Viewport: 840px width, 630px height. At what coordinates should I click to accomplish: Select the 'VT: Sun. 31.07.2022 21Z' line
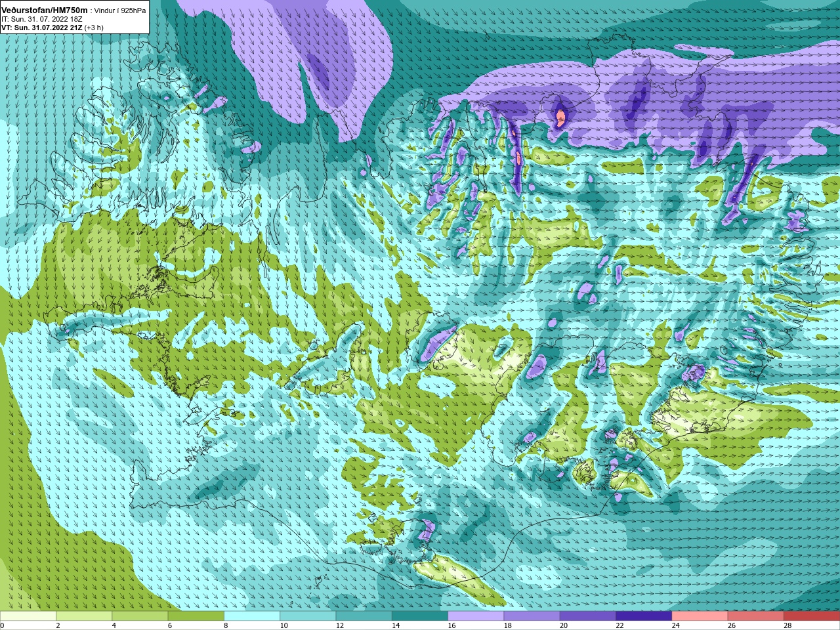pos(41,28)
